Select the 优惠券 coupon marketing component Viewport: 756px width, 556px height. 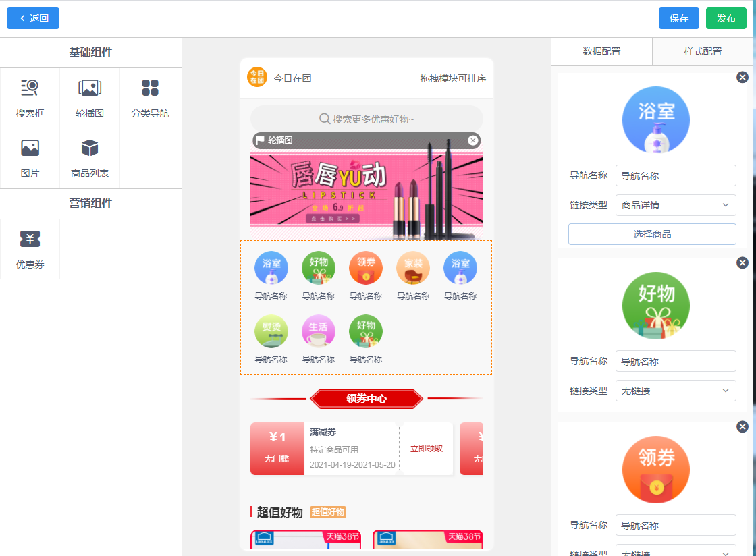[x=30, y=248]
